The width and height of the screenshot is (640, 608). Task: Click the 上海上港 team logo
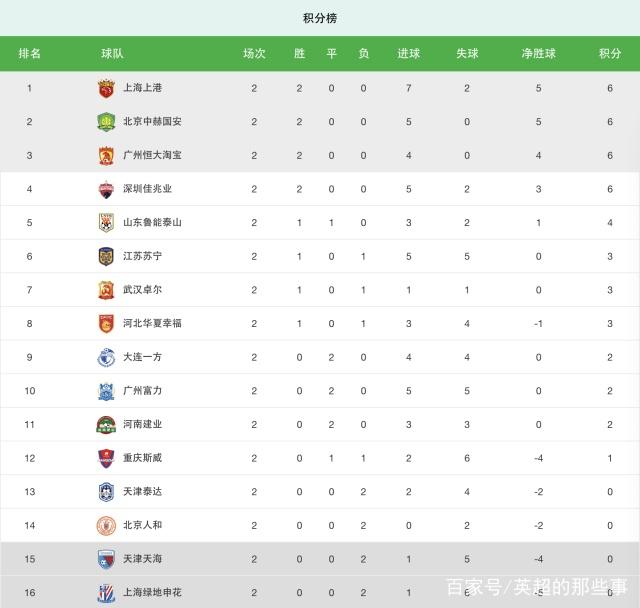(106, 88)
